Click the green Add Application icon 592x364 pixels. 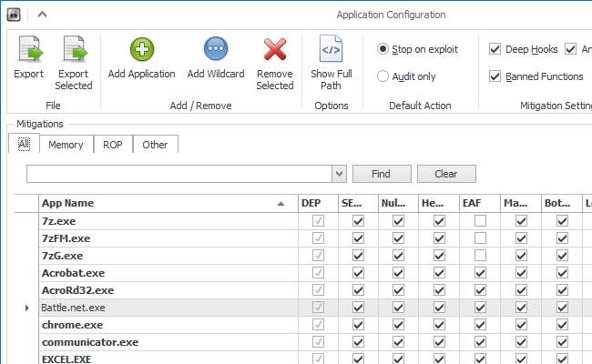pos(141,49)
